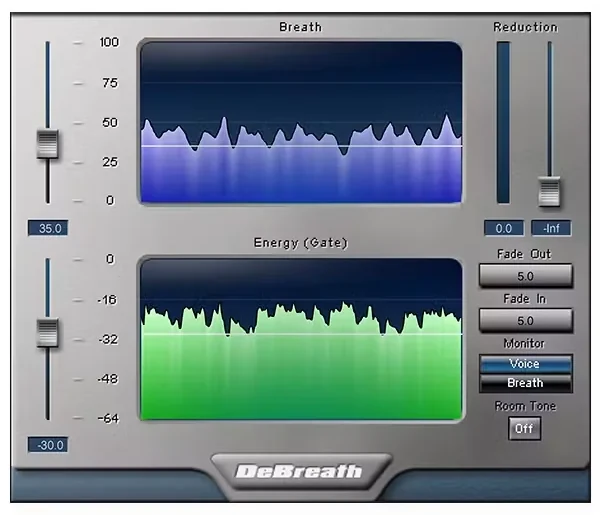Click the Fade Out 5.0 value button
The image size is (600, 515).
[525, 276]
